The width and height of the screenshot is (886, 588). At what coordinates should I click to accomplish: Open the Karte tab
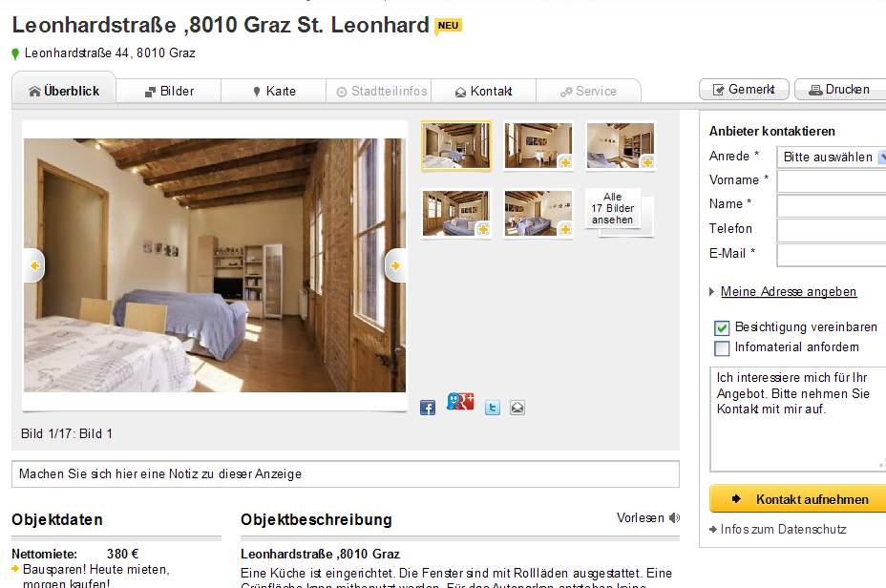(x=274, y=91)
